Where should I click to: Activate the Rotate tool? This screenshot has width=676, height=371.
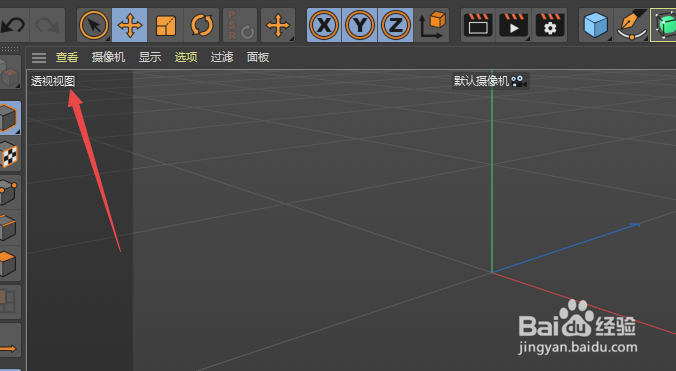coord(201,25)
